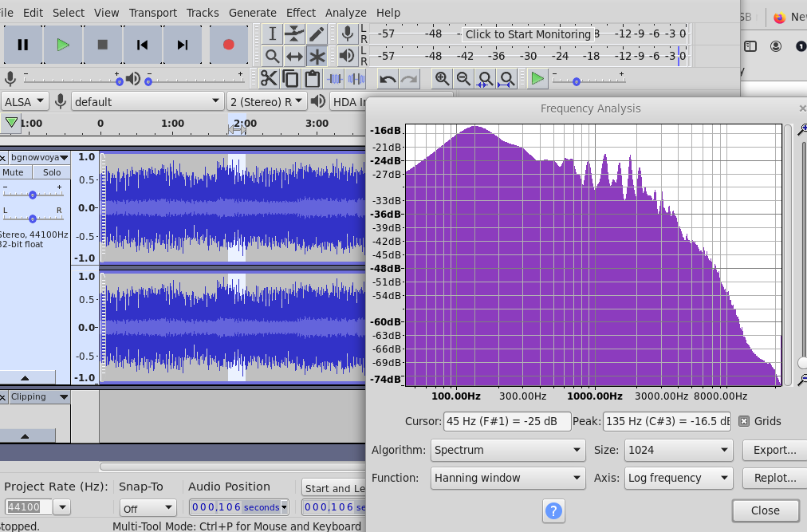This screenshot has height=532, width=807.
Task: Solo the bgnowvoya track
Action: click(52, 172)
